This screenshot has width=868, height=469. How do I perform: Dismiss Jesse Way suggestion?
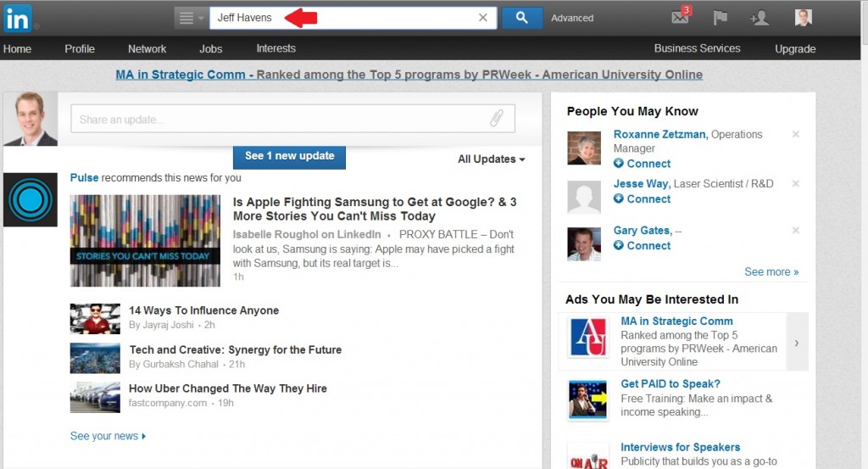click(795, 184)
